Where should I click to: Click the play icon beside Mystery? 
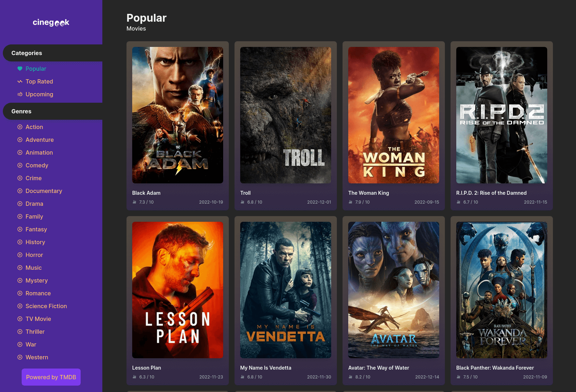pos(20,280)
